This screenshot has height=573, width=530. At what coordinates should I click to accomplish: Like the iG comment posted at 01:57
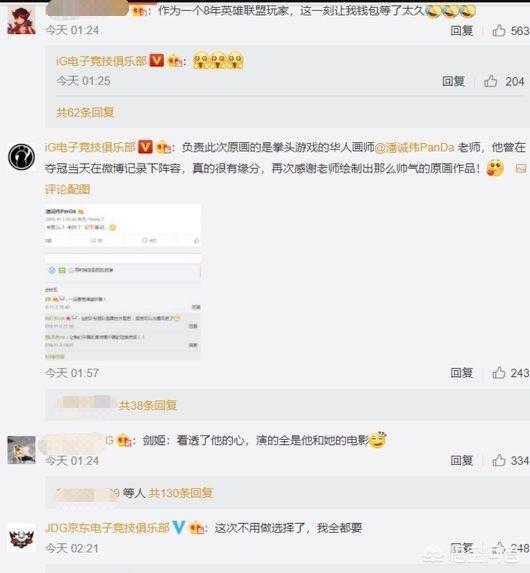tap(499, 373)
